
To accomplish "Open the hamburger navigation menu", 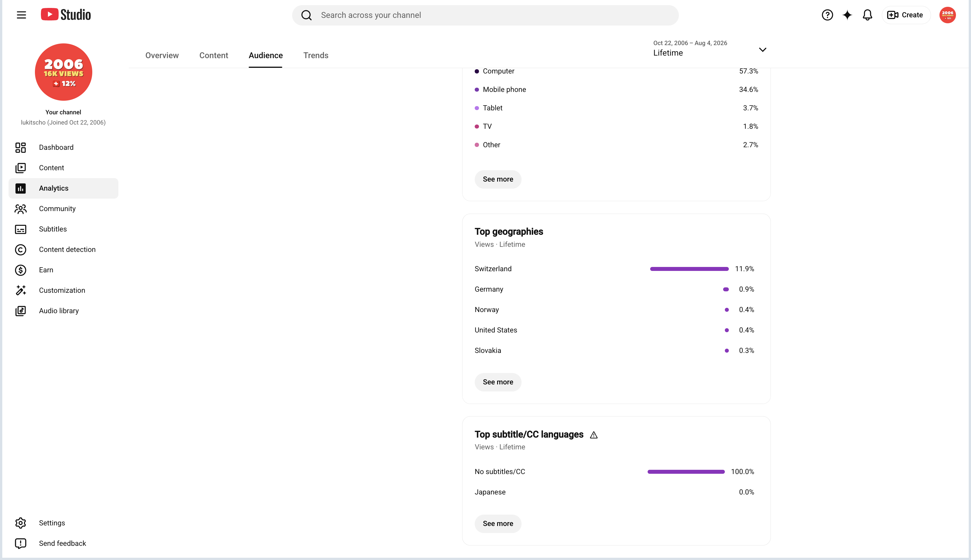I will 21,15.
